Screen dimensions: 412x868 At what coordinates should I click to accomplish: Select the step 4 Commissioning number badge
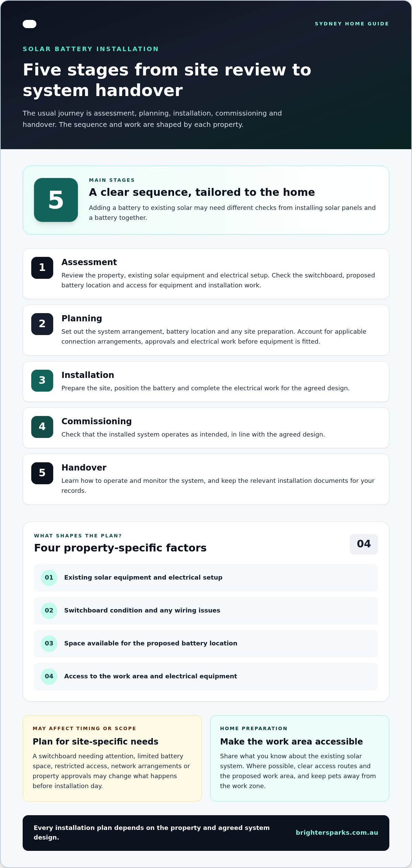tap(42, 427)
